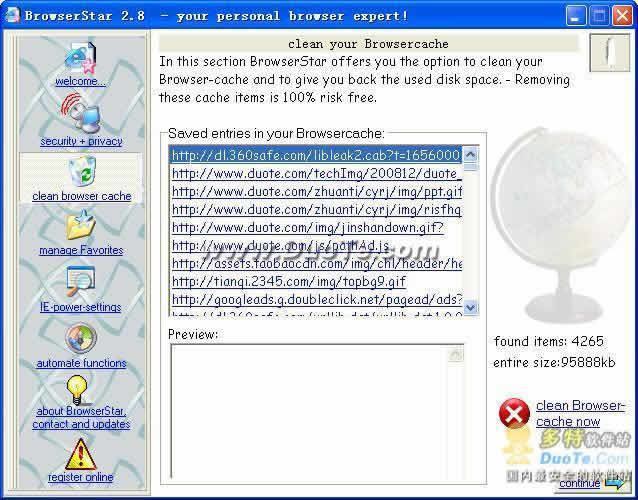The width and height of the screenshot is (638, 500).
Task: Click the warning triangle register icon
Action: point(81,454)
